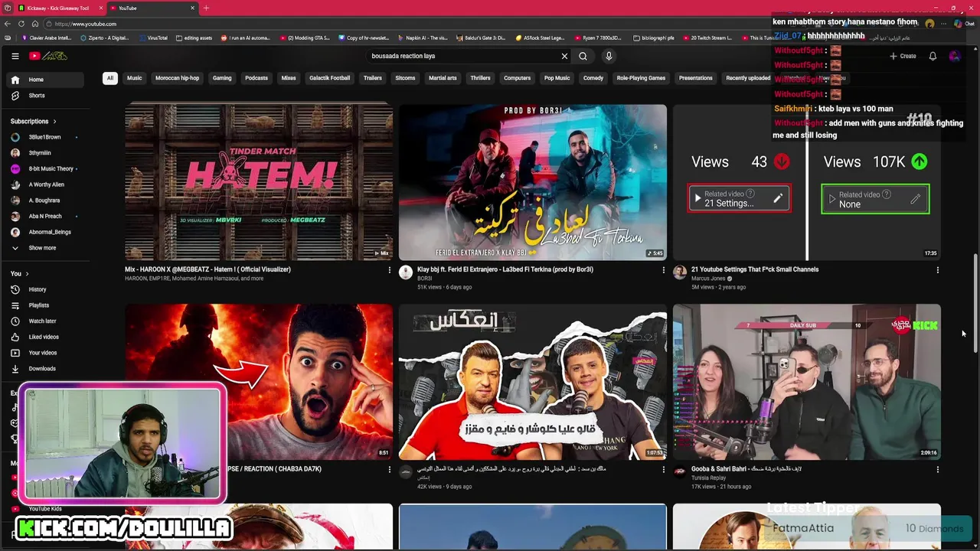Screen dimensions: 980x551
Task: Play the Klay bbj thumbnail
Action: 533,182
